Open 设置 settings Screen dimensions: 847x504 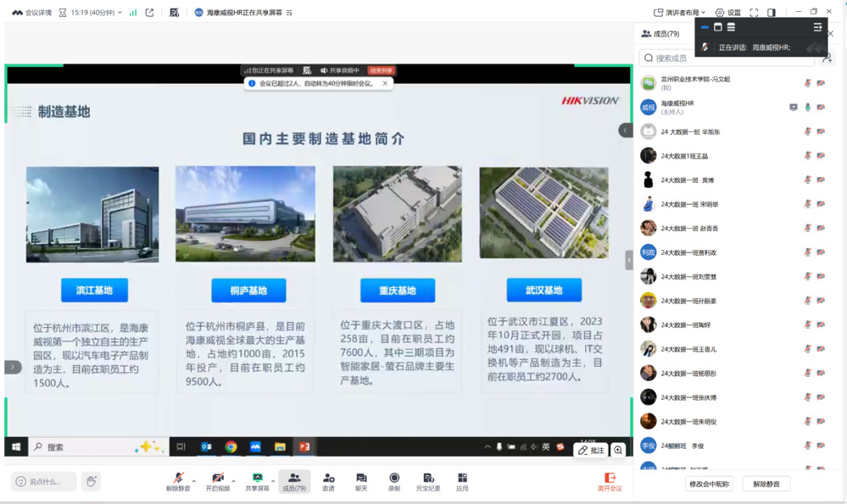point(728,13)
